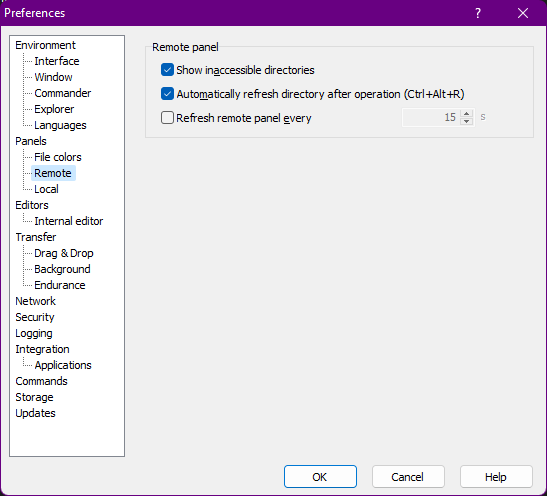547x496 pixels.
Task: Click the title bar question mark help icon
Action: [x=478, y=13]
